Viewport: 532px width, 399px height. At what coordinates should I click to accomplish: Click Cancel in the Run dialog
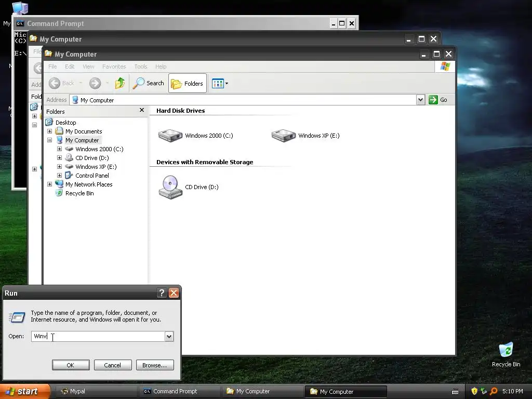[x=113, y=365]
